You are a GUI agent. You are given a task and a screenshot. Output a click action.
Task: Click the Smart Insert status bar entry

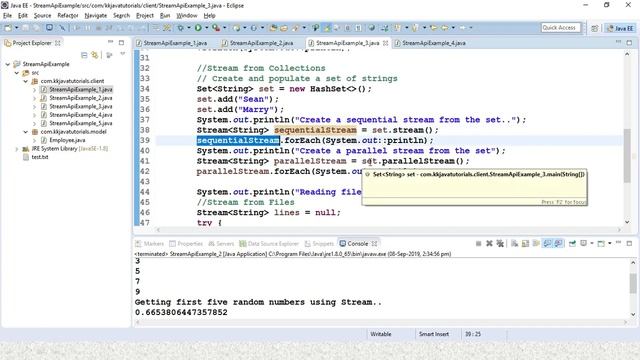click(433, 334)
